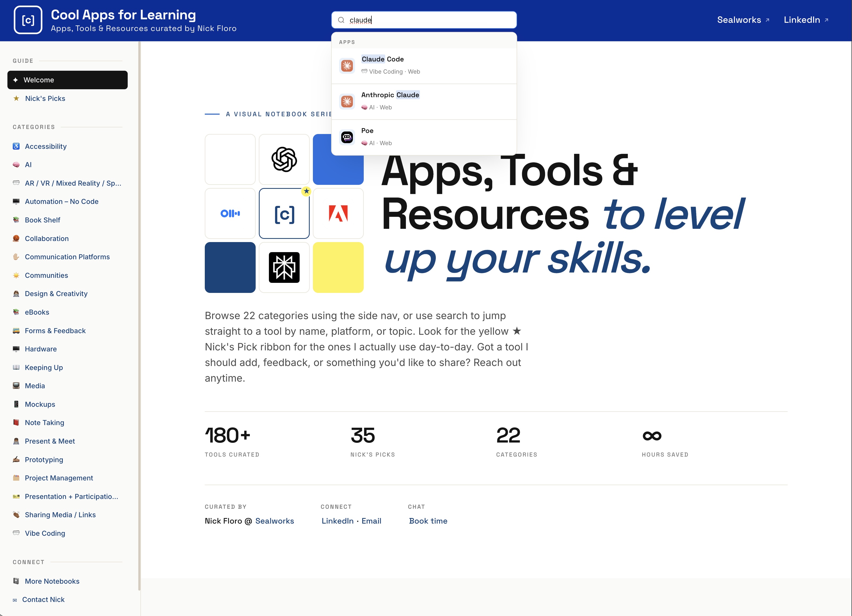Choose Poe search result

tap(424, 137)
